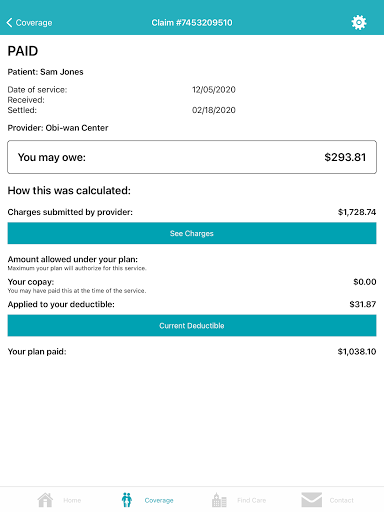
Task: Tap the Your plan paid amount $1,038.10
Action: [x=357, y=352]
